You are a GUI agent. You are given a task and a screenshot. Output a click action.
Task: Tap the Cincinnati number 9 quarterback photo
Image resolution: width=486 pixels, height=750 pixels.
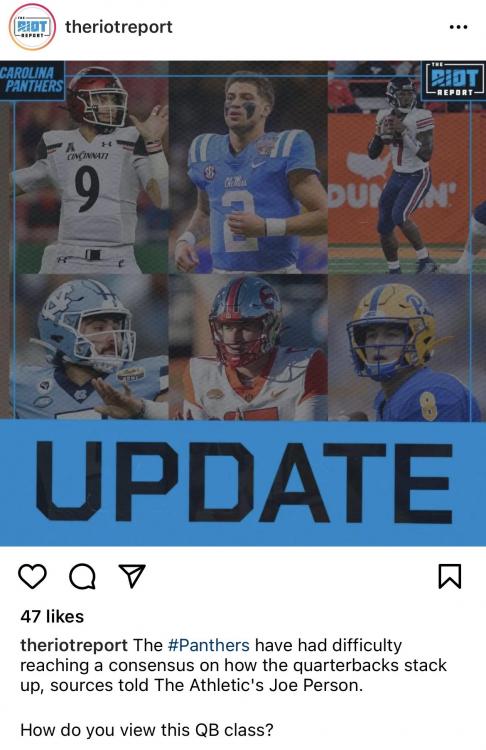(x=89, y=167)
